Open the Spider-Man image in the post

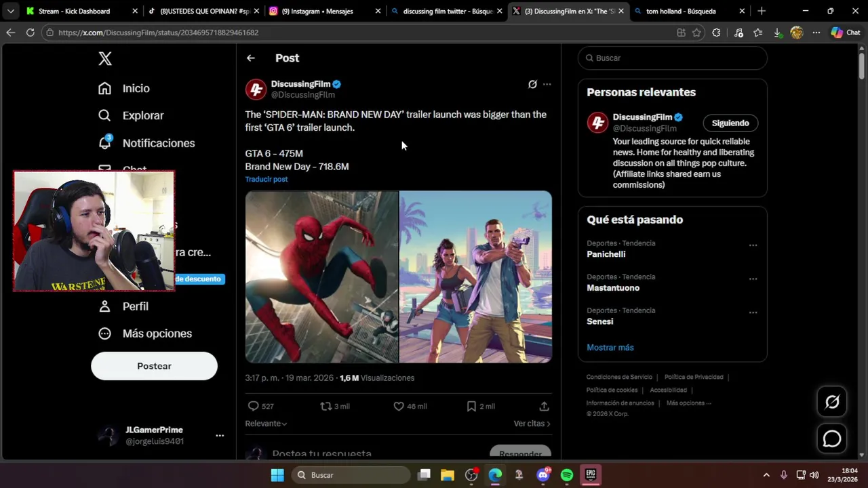pyautogui.click(x=321, y=277)
